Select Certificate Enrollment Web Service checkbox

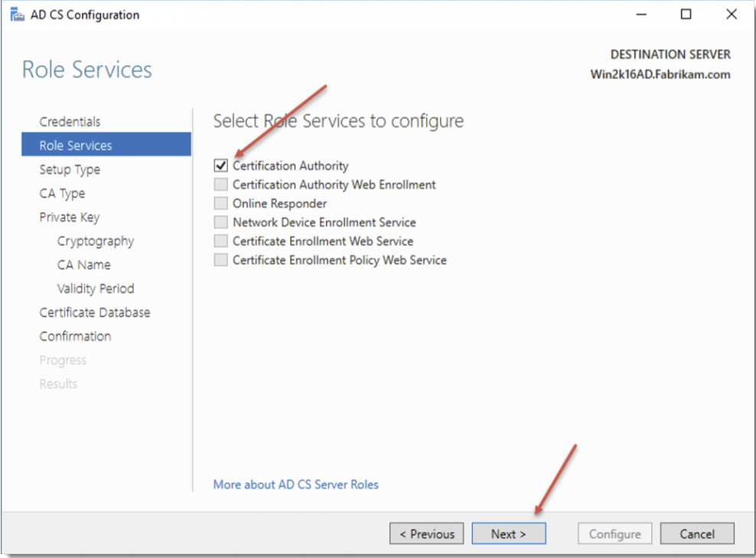point(221,240)
